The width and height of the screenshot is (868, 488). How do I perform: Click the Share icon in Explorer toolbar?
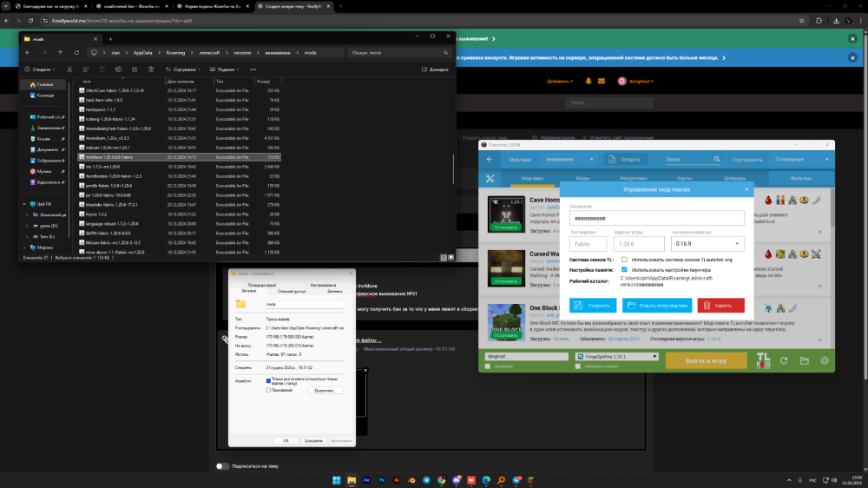[135, 69]
